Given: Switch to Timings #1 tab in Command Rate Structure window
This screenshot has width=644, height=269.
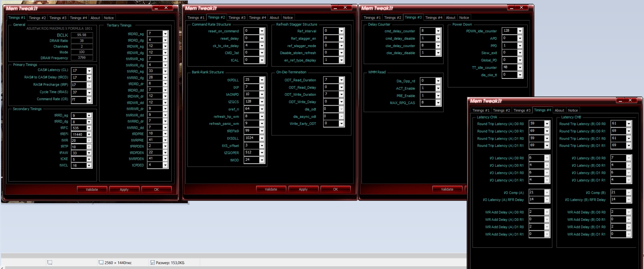Looking at the screenshot, I should [196, 17].
